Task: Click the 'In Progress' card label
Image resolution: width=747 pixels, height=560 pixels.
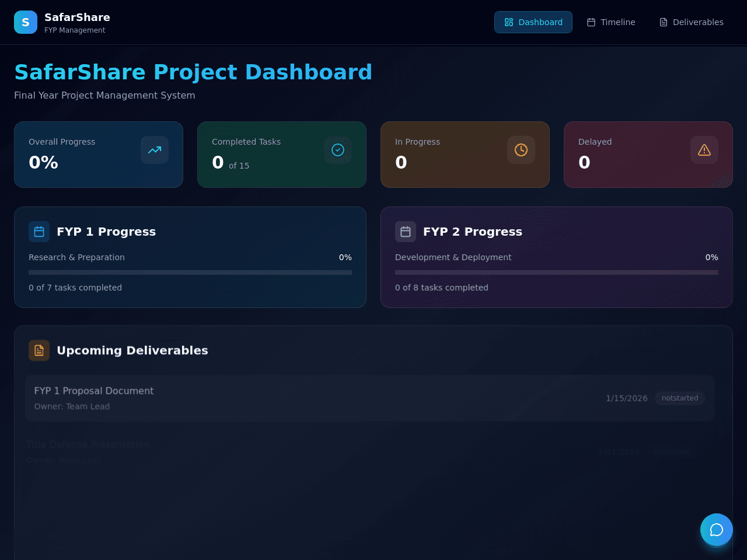Action: 417,142
